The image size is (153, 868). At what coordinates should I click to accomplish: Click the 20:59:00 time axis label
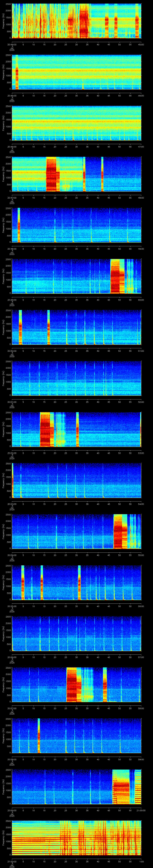(12, 810)
